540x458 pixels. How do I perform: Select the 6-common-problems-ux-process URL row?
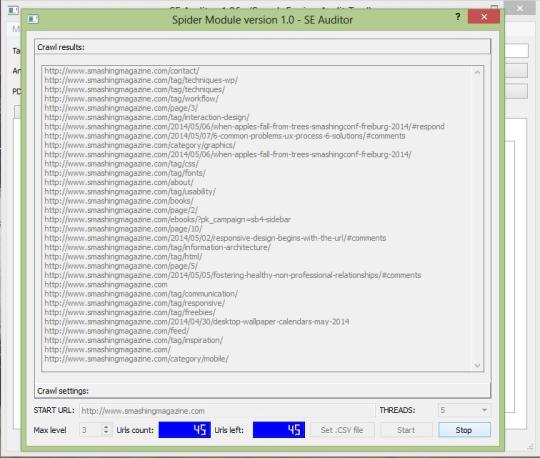225,136
